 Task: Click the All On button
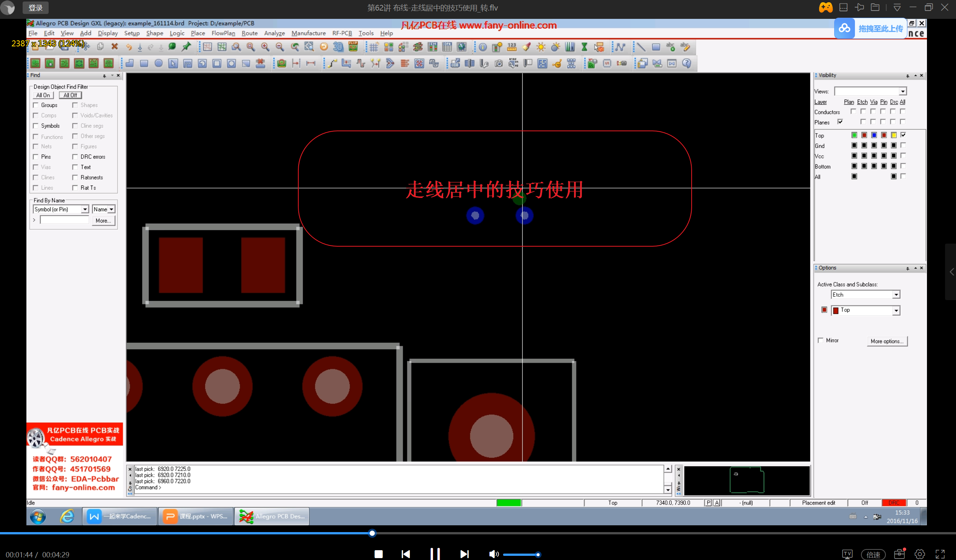pyautogui.click(x=43, y=95)
